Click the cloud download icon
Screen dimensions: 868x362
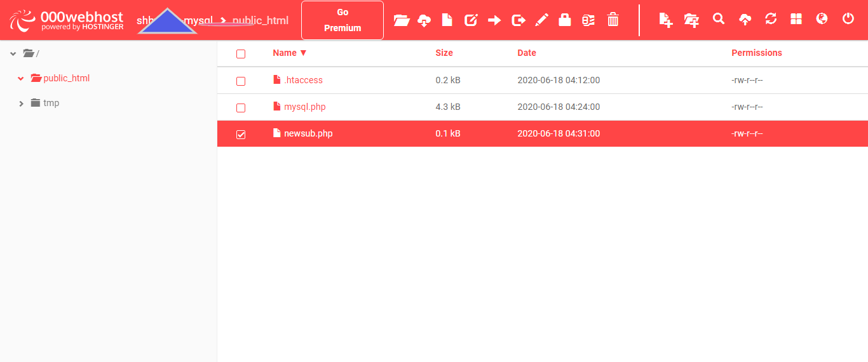424,20
